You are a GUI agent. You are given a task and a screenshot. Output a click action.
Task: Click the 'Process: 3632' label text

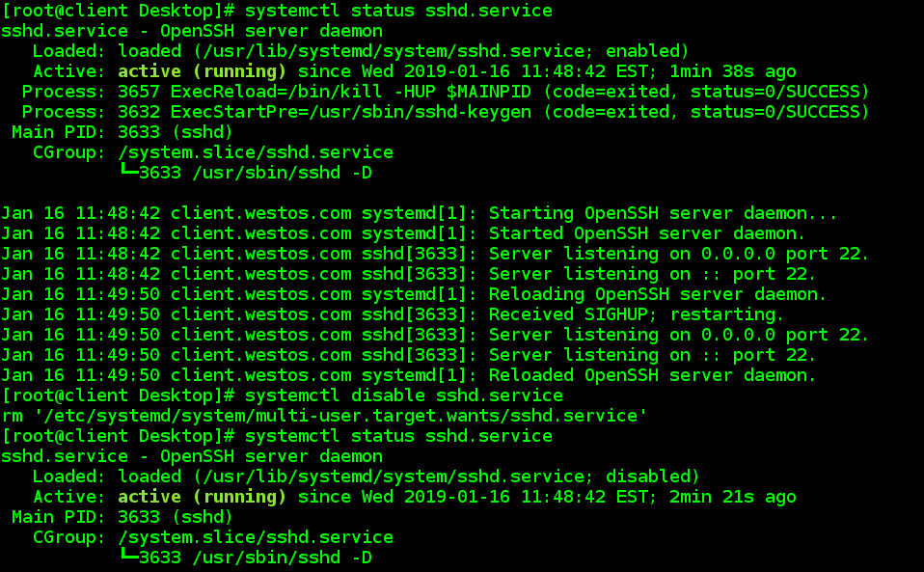(x=91, y=112)
